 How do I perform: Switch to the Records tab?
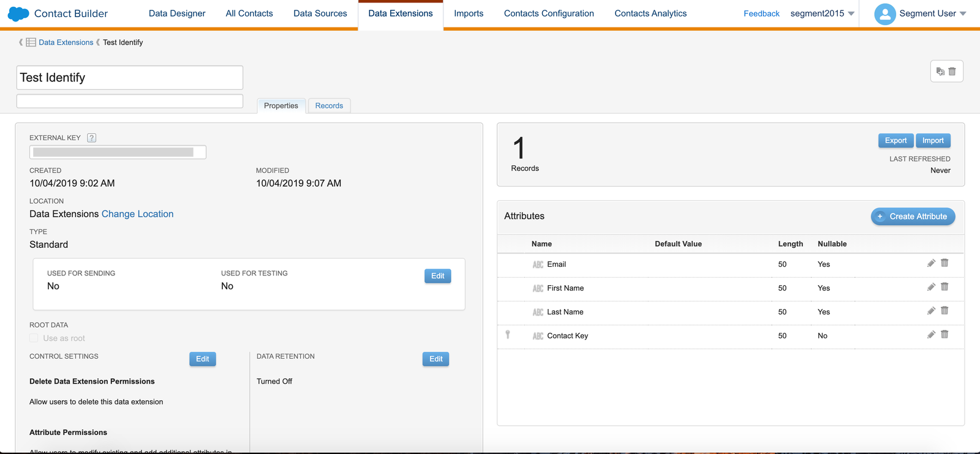[329, 106]
